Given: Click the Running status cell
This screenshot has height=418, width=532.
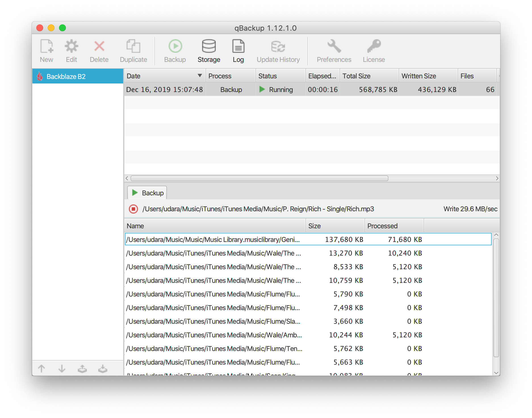Looking at the screenshot, I should click(x=281, y=89).
